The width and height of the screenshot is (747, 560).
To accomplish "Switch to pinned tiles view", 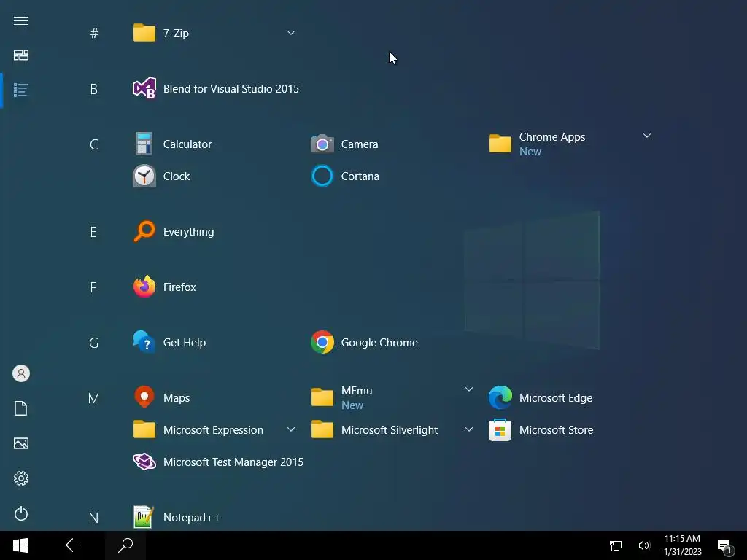I will point(21,55).
